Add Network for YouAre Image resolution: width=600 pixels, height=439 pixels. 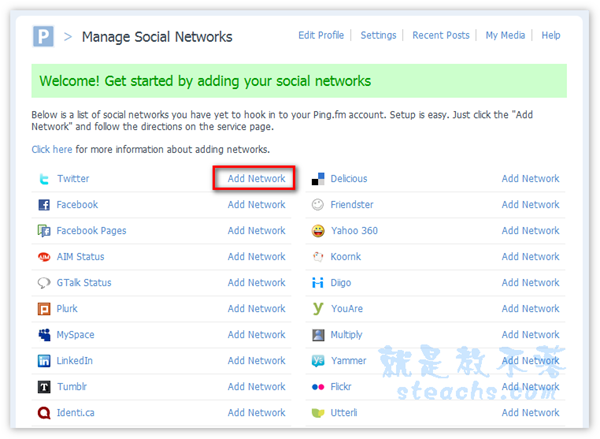pos(530,309)
